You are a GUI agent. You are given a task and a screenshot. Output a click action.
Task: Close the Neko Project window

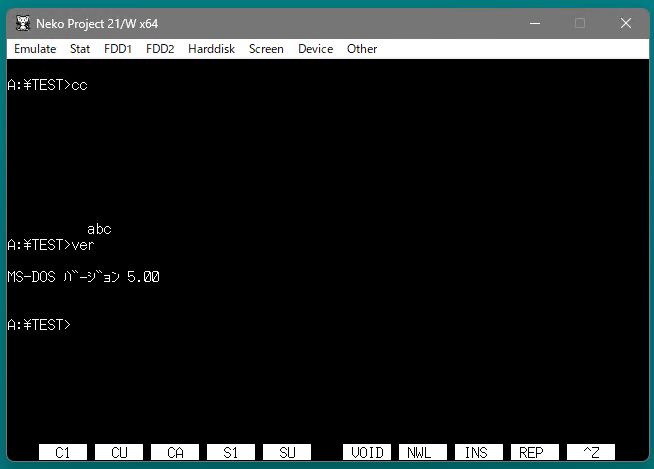click(x=626, y=23)
